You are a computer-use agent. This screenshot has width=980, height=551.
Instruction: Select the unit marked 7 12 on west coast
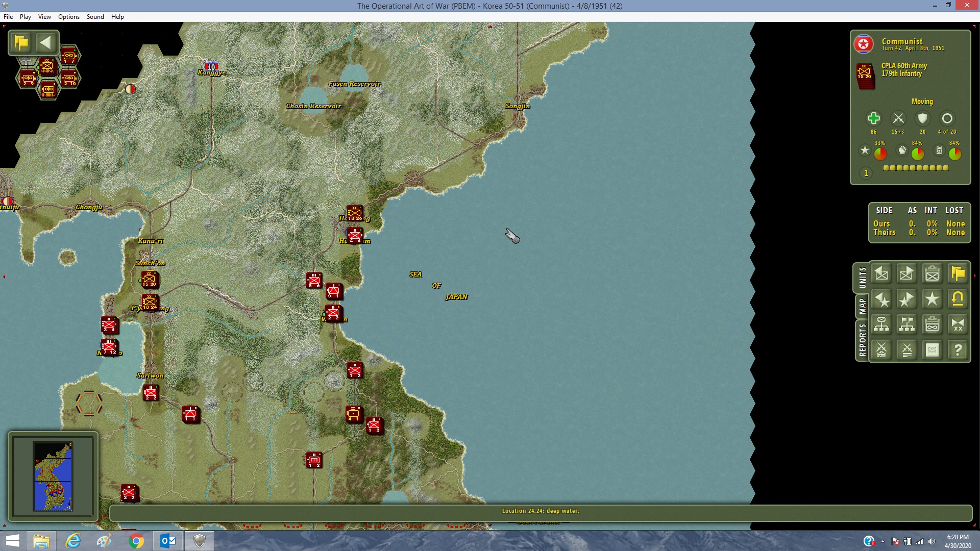(x=109, y=347)
